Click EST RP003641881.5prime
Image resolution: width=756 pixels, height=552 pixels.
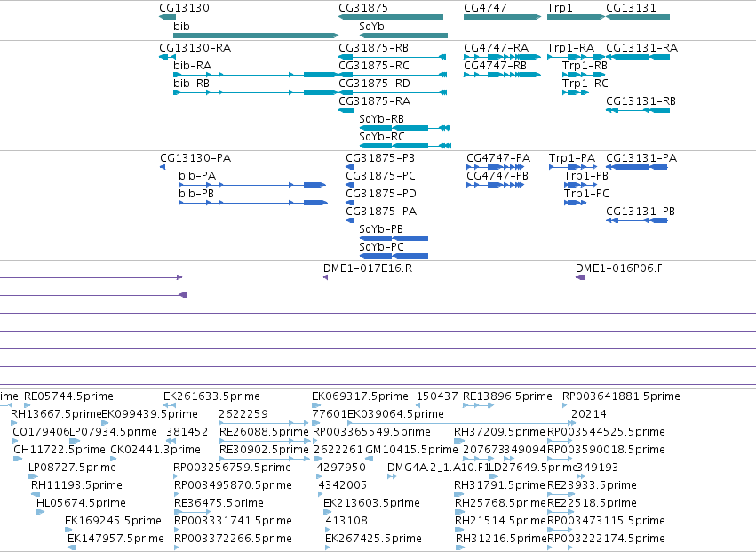(622, 396)
